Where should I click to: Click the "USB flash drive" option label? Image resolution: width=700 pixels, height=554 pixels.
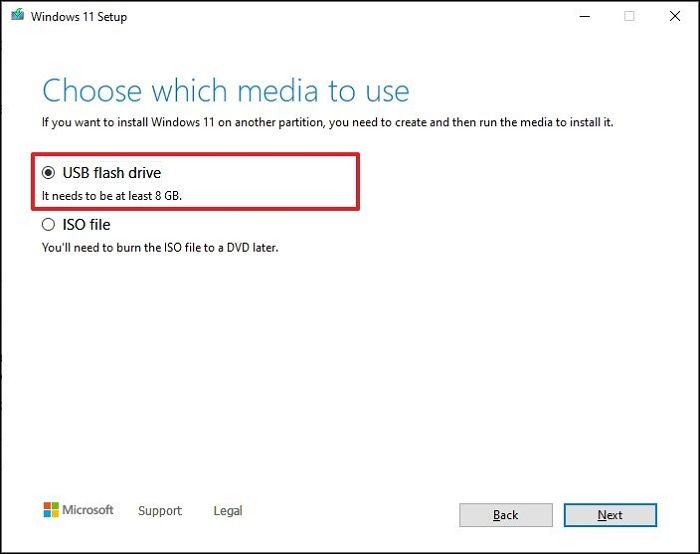pyautogui.click(x=111, y=173)
